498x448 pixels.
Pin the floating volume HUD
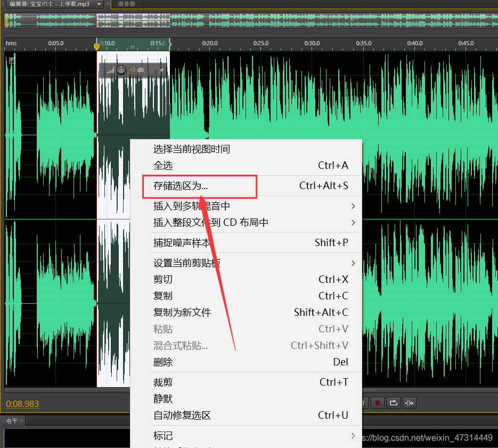point(161,70)
